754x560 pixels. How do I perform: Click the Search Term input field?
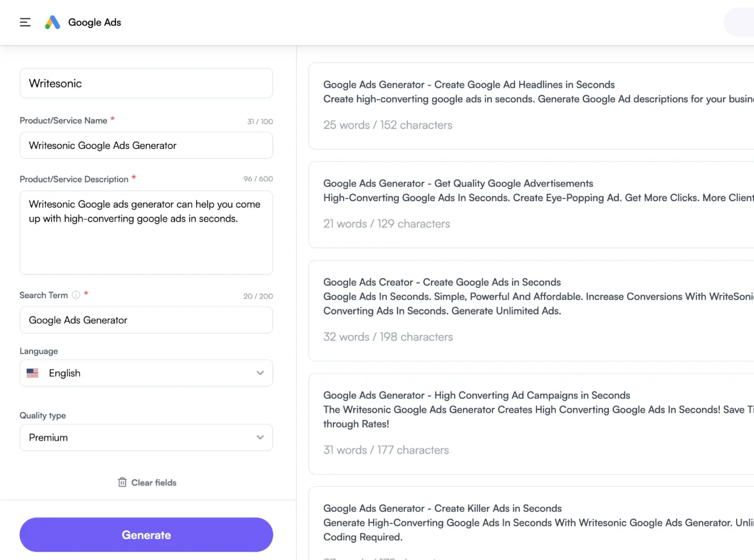point(146,320)
